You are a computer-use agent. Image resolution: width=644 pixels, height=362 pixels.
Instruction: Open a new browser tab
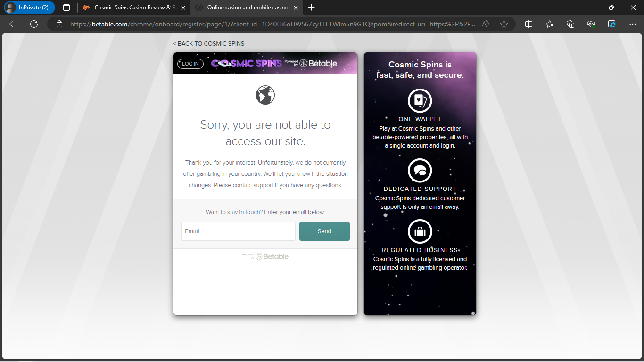click(311, 8)
